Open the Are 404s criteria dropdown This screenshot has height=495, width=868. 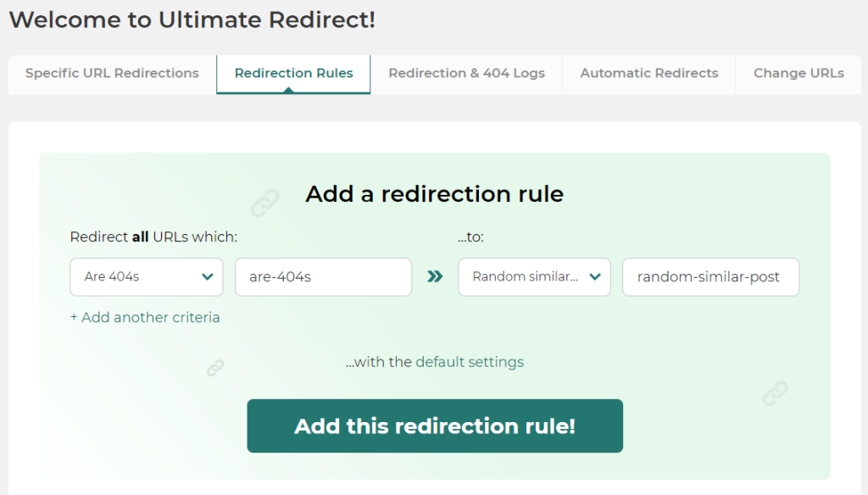tap(147, 277)
